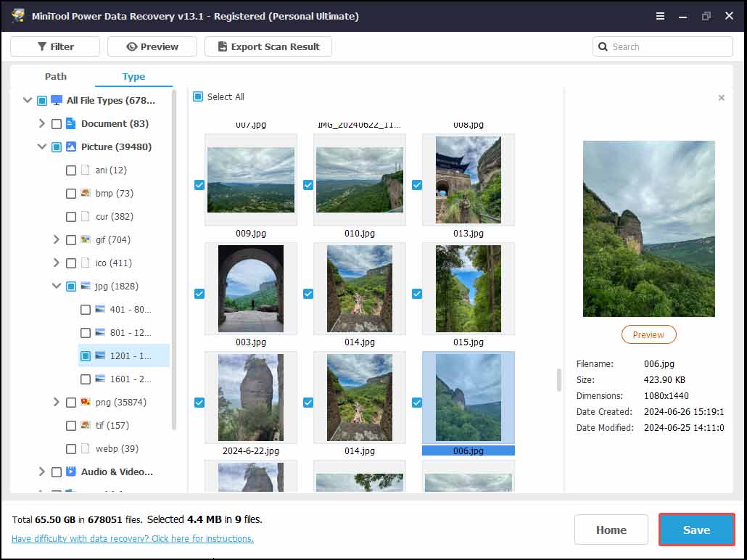Check the Document (83) checkbox
The width and height of the screenshot is (747, 560).
(57, 124)
